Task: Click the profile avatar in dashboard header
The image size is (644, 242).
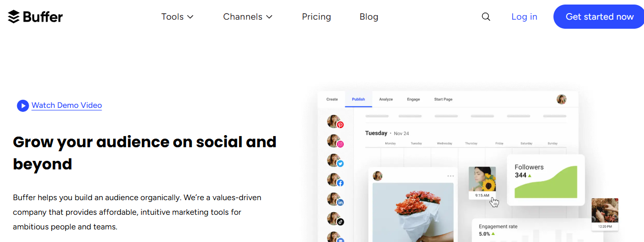Action: coord(561,99)
